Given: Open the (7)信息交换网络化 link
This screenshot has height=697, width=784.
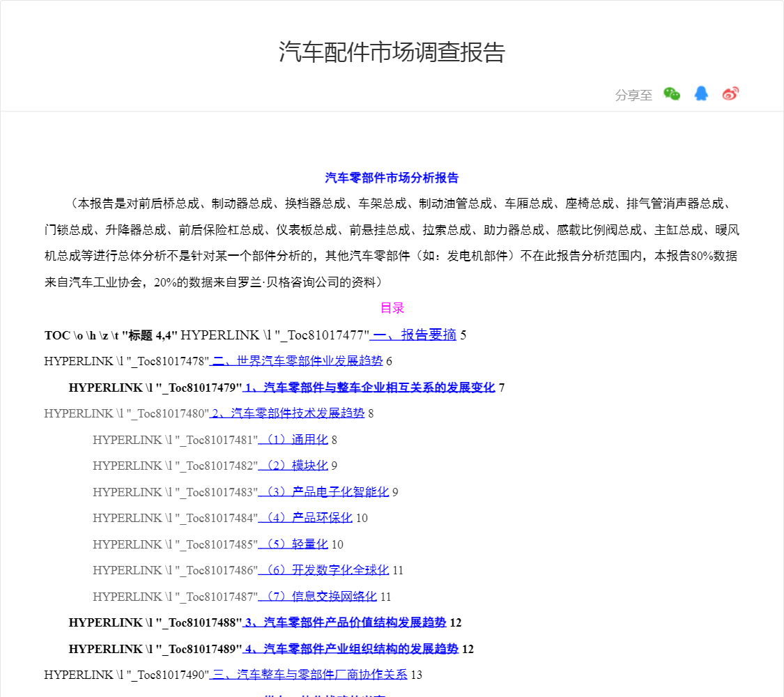Looking at the screenshot, I should (318, 597).
